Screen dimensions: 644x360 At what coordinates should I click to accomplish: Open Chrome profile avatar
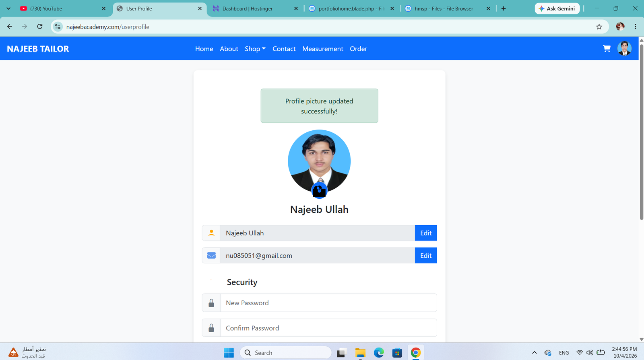[620, 27]
